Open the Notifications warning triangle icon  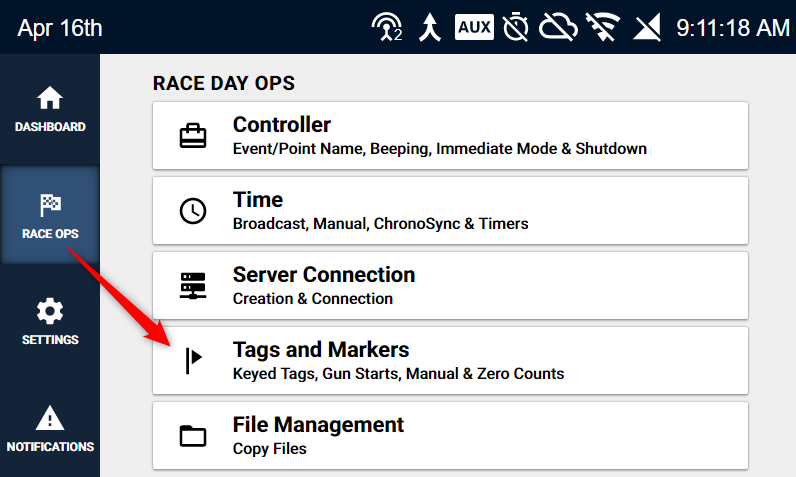(50, 418)
